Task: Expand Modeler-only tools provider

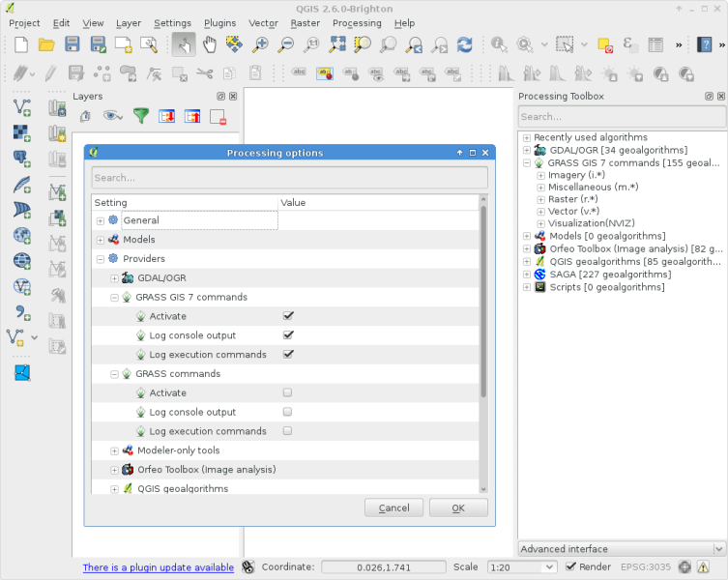Action: (114, 450)
